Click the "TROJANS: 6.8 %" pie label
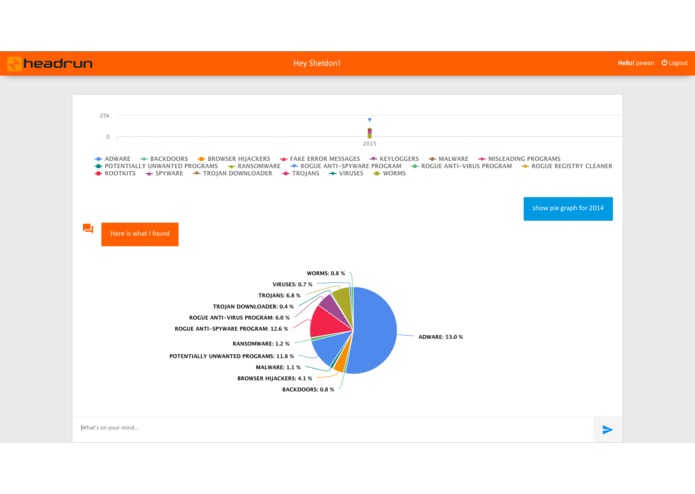The height and width of the screenshot is (494, 695). click(x=279, y=296)
